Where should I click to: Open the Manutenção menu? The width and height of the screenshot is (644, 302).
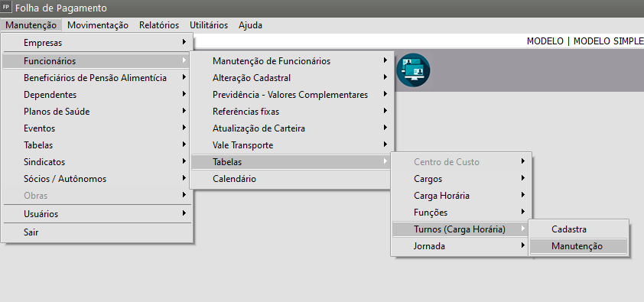point(31,25)
